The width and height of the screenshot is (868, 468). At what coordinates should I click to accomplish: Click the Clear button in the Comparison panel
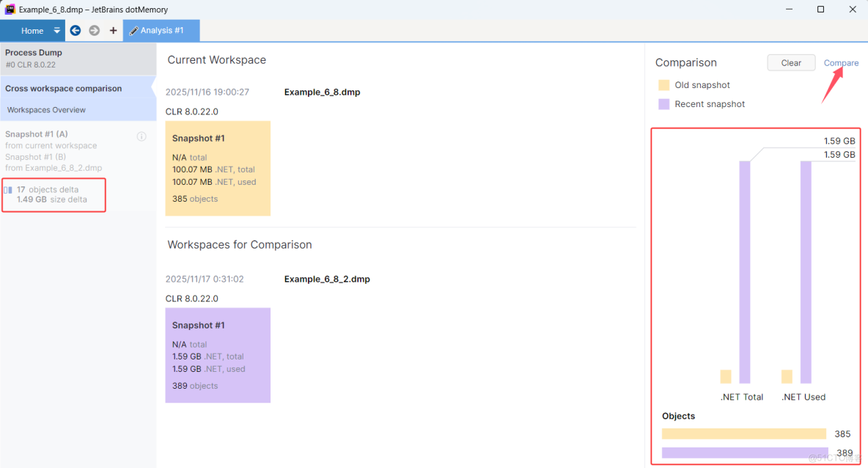pyautogui.click(x=791, y=62)
